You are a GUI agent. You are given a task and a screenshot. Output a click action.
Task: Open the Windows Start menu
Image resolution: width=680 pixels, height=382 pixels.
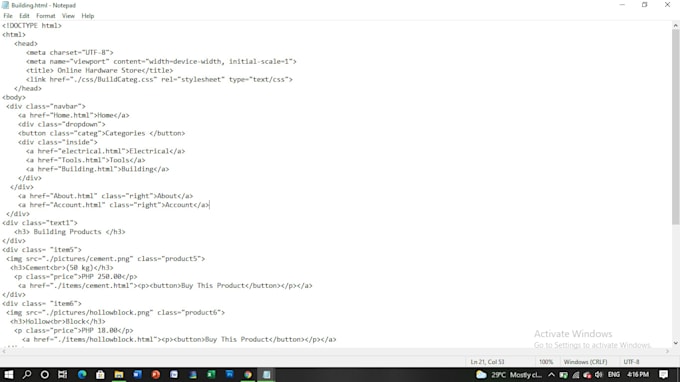[x=8, y=375]
